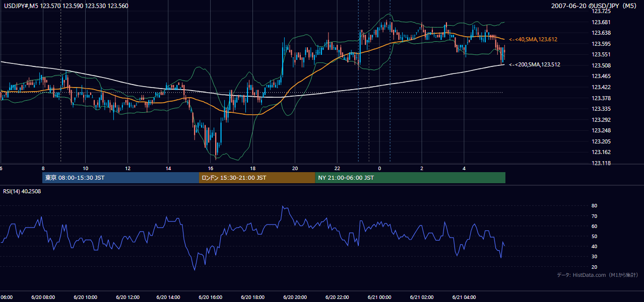The image size is (644, 302).
Task: Click price axis value 123.638
Action: [601, 33]
